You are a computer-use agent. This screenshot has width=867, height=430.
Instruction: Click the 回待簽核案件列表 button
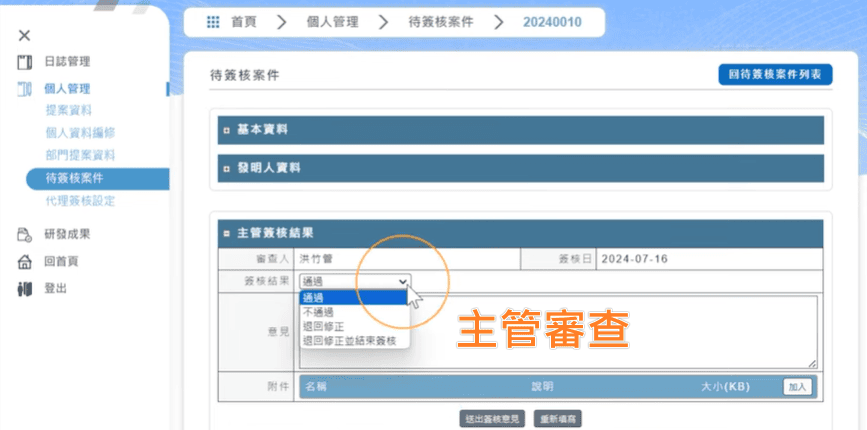click(x=775, y=75)
